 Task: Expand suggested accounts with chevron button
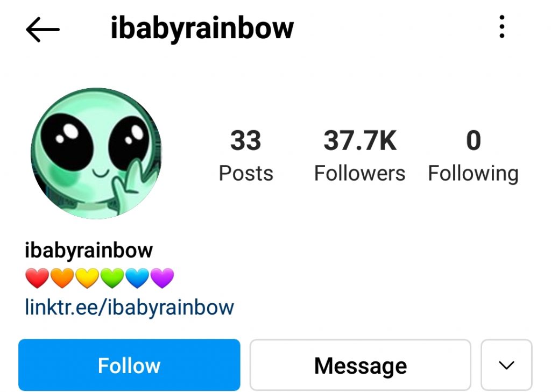point(506,365)
